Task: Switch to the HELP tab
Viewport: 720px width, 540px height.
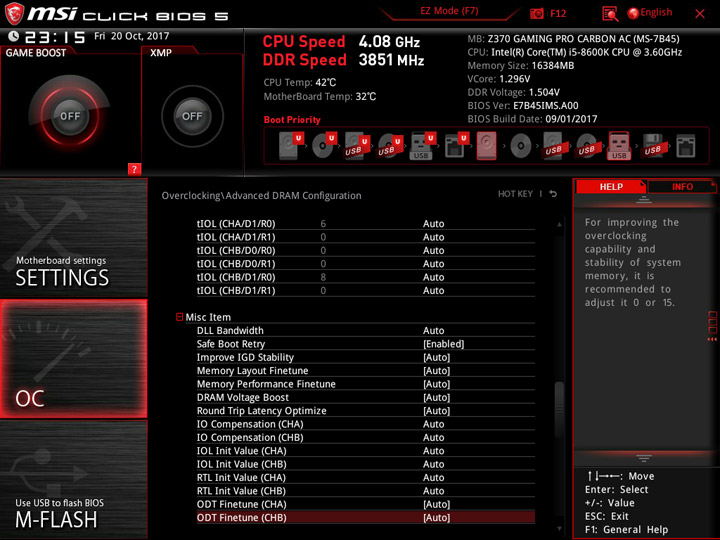Action: tap(611, 187)
